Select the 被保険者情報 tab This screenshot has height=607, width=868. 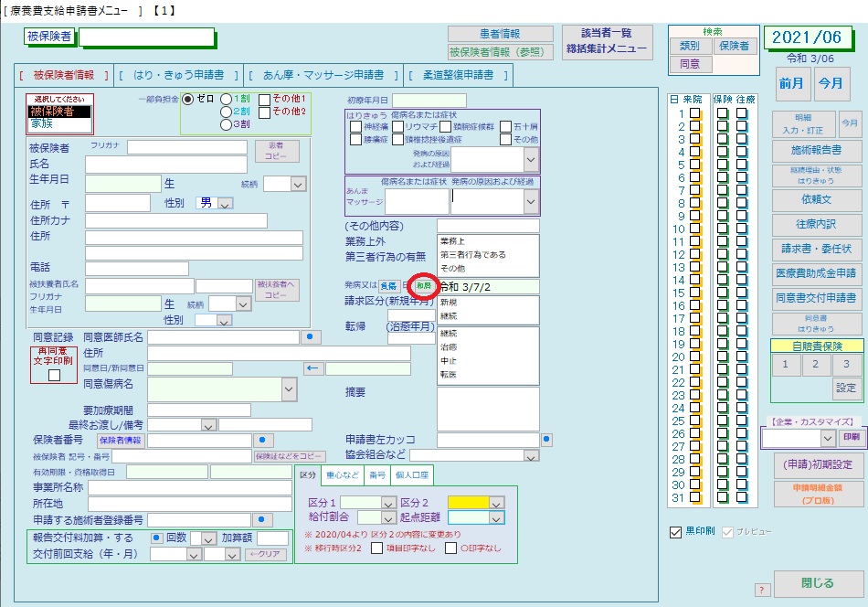[64, 75]
